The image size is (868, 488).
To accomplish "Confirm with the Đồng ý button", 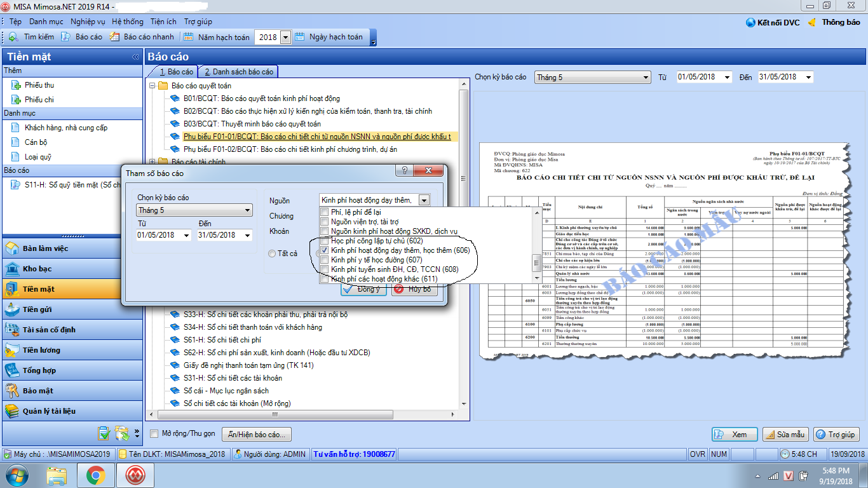I will pos(363,289).
